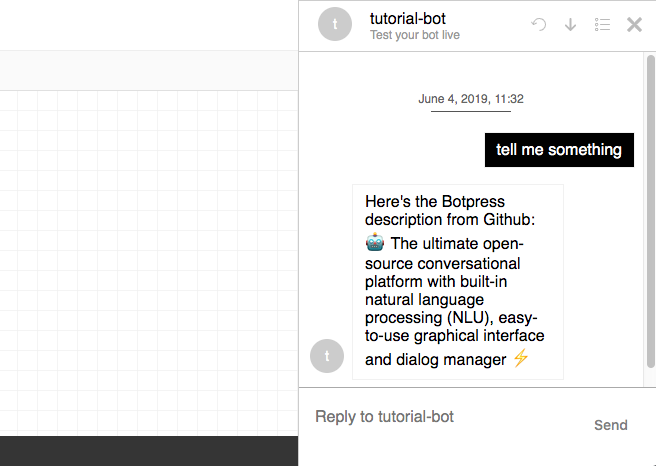The width and height of the screenshot is (656, 466).
Task: Click the Botpress description bot message
Action: 458,282
